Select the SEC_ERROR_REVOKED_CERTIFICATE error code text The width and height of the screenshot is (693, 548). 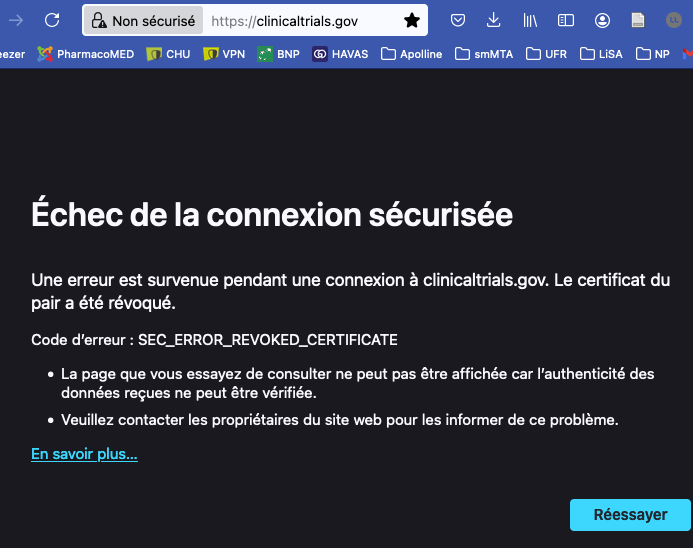coord(268,340)
